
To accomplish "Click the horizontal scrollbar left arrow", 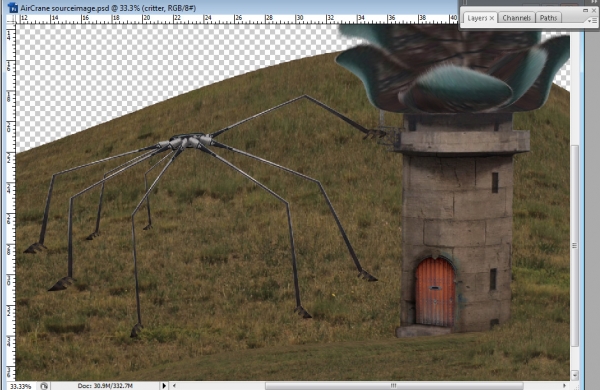I will (174, 386).
